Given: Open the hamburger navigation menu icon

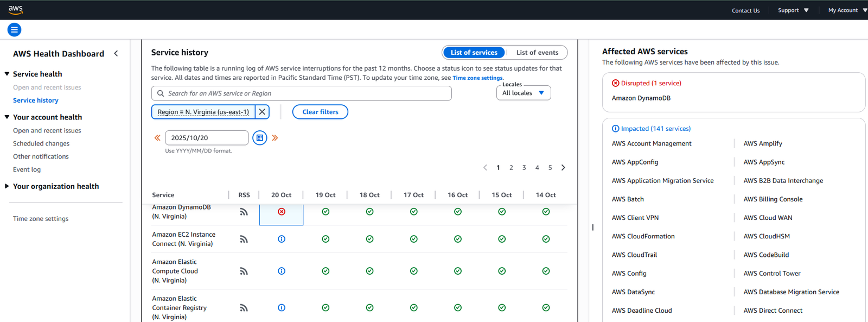Looking at the screenshot, I should pyautogui.click(x=15, y=30).
